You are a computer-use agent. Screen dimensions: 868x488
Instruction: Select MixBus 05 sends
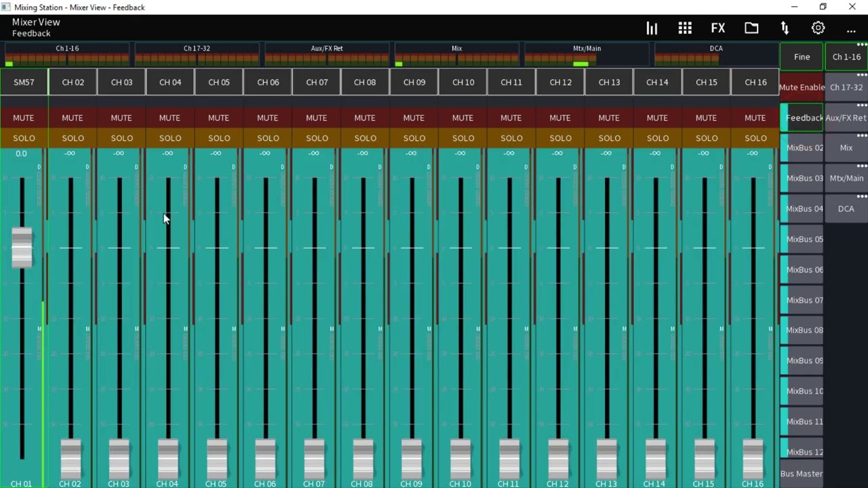click(802, 239)
